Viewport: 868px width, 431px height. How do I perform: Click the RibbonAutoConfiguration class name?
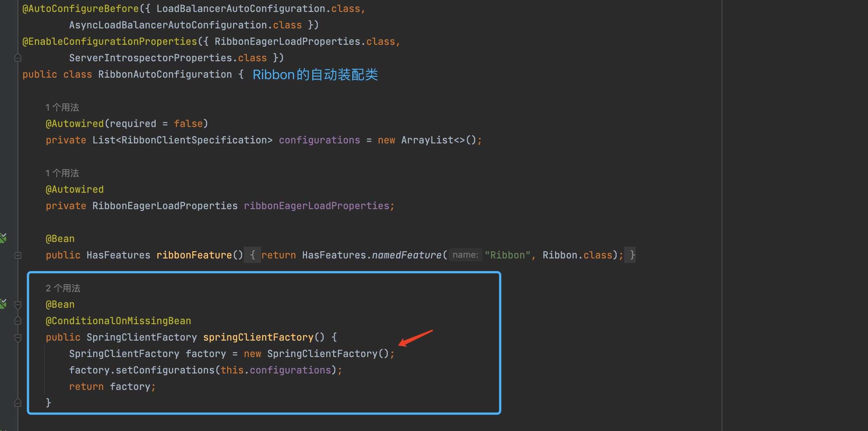[165, 74]
